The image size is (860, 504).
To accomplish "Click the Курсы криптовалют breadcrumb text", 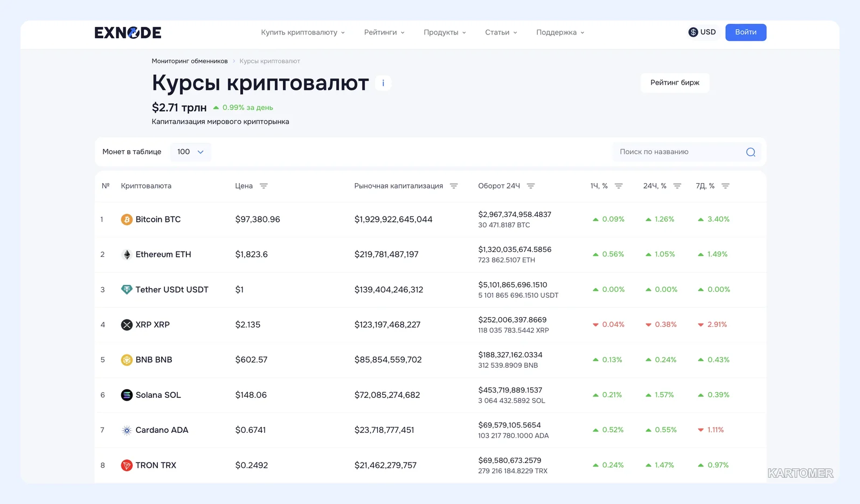I will pyautogui.click(x=269, y=61).
